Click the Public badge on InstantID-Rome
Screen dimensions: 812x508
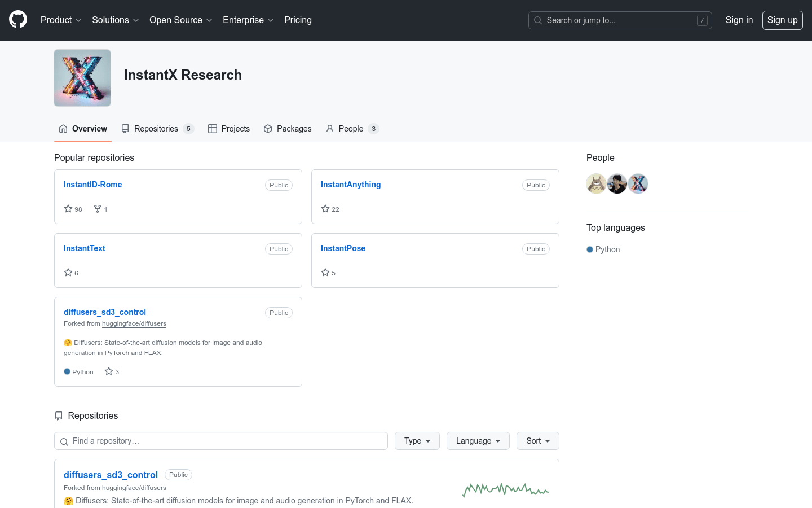(279, 185)
